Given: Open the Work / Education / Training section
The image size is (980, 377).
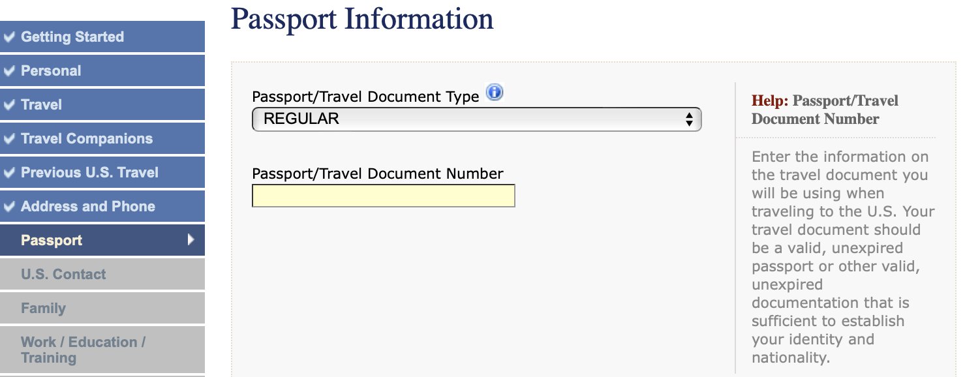Looking at the screenshot, I should click(x=102, y=350).
